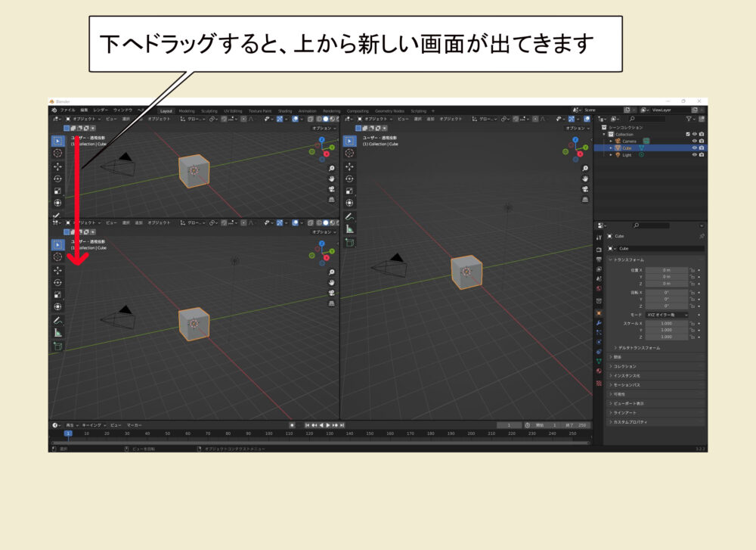Open グロー orientation dropdown in right viewport header

click(484, 119)
